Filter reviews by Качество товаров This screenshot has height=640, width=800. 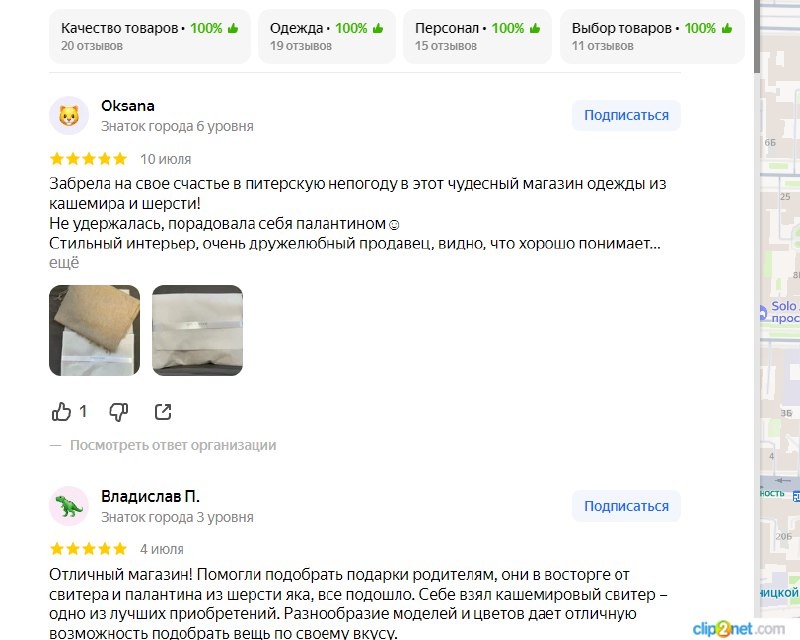[150, 36]
